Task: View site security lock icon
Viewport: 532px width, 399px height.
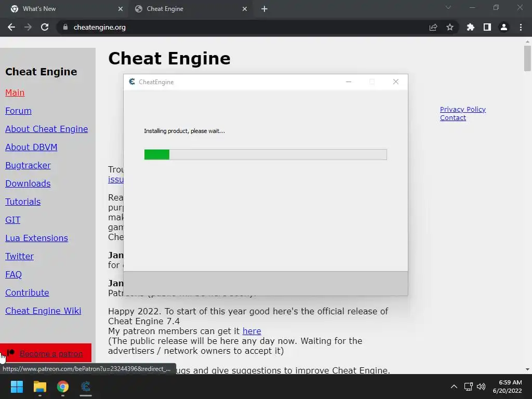Action: point(65,27)
